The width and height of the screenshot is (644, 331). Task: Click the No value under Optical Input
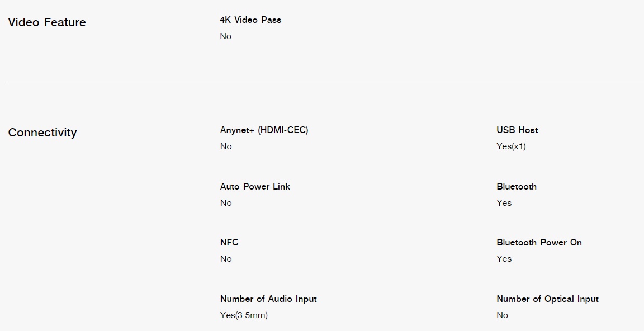[x=502, y=315]
